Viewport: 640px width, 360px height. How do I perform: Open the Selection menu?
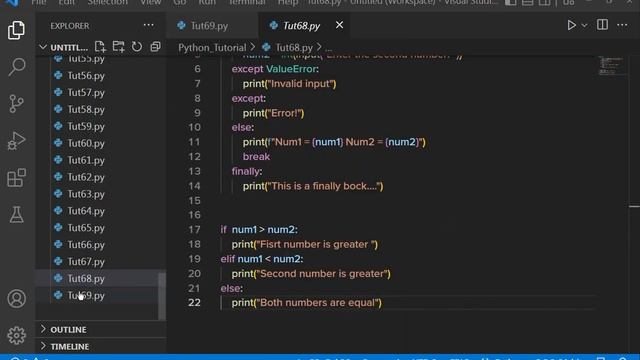[x=107, y=2]
